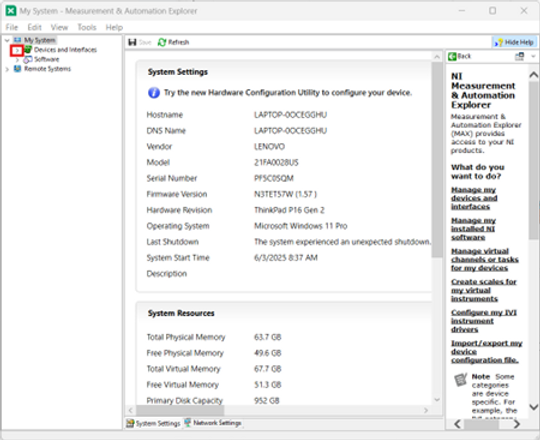Expand the Devices and Interfaces node
Screen dimensions: 540x440
click(17, 50)
